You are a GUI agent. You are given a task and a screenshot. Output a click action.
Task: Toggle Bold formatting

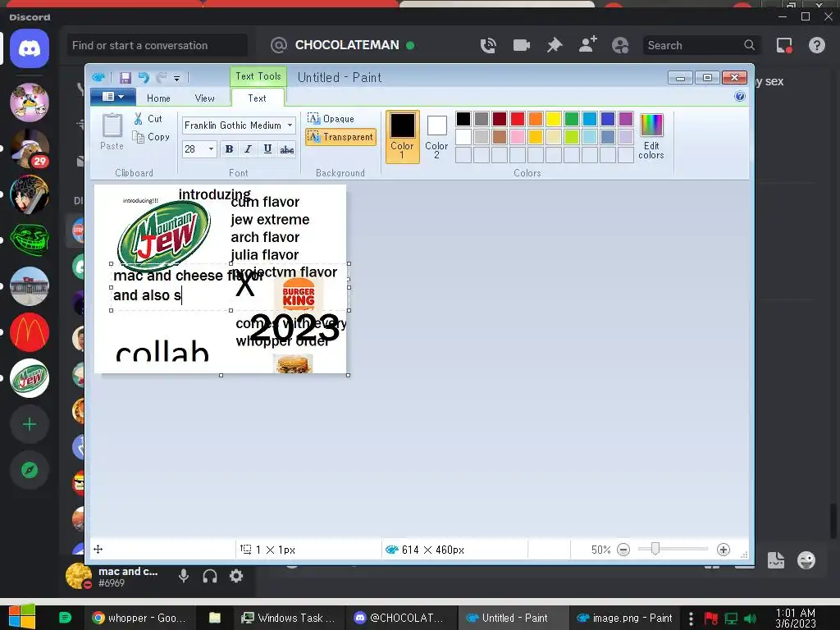pyautogui.click(x=230, y=149)
